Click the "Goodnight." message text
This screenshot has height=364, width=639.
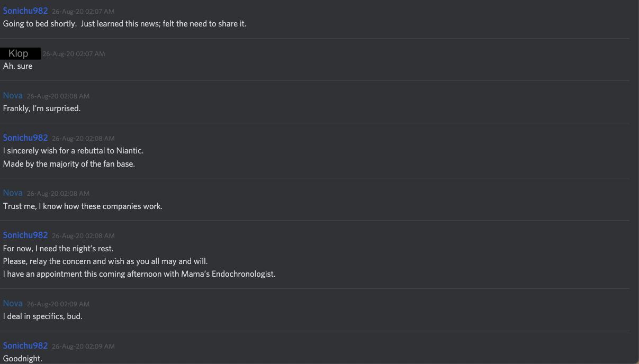click(23, 359)
